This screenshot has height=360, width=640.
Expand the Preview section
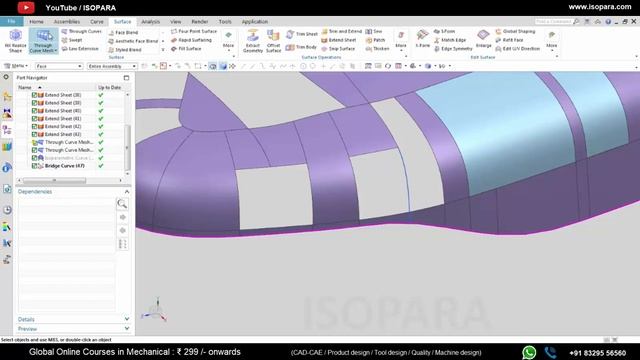point(127,329)
